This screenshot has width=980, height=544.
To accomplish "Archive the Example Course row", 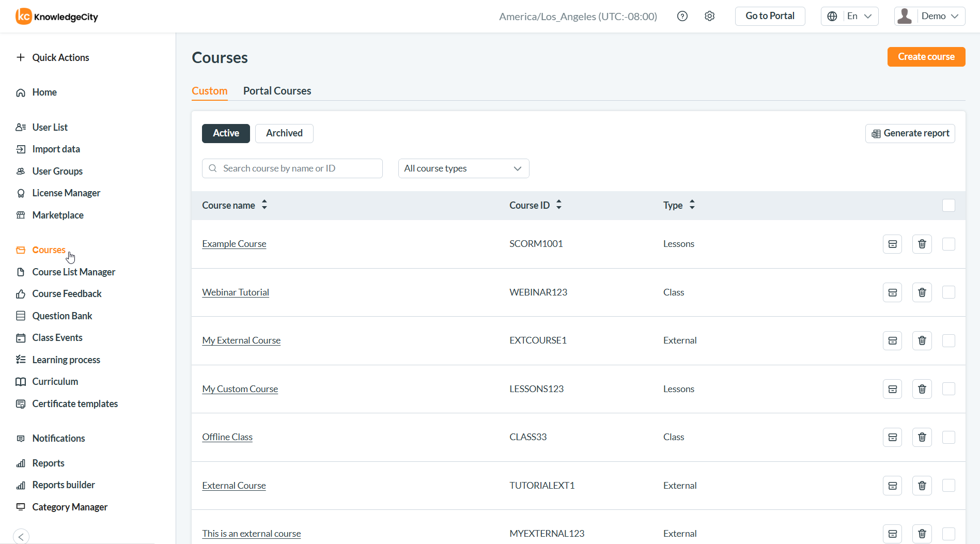I will tap(892, 244).
